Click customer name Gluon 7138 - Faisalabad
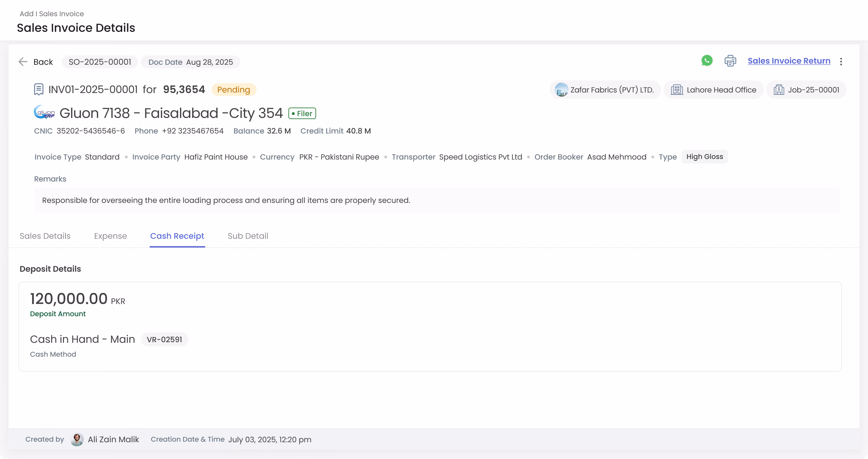 171,113
